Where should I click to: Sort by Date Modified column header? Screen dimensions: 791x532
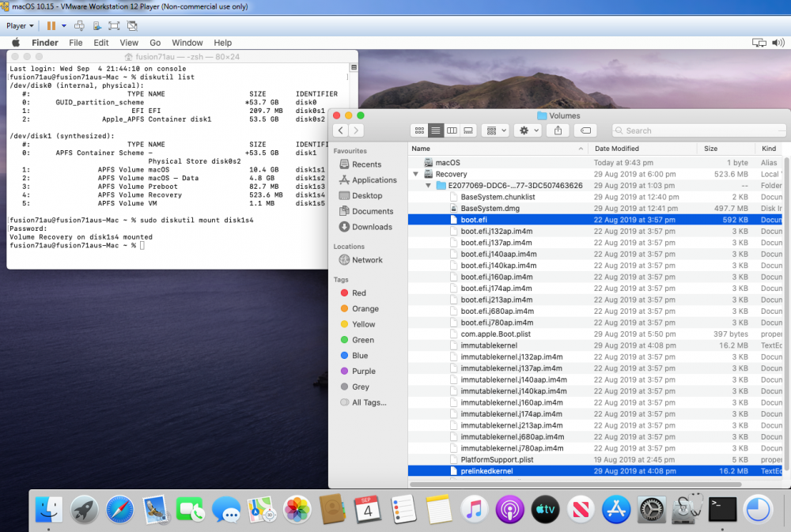(642, 149)
